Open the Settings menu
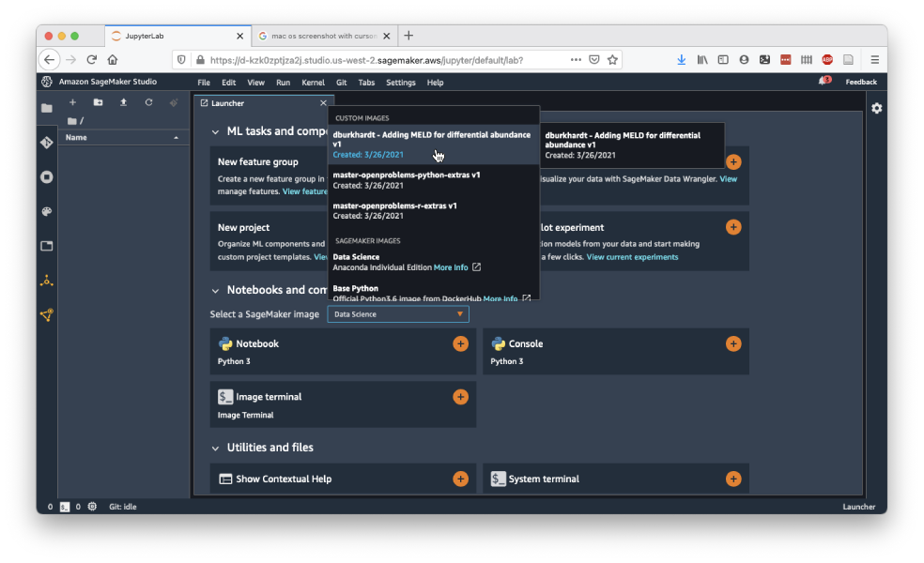This screenshot has height=563, width=924. click(x=401, y=83)
